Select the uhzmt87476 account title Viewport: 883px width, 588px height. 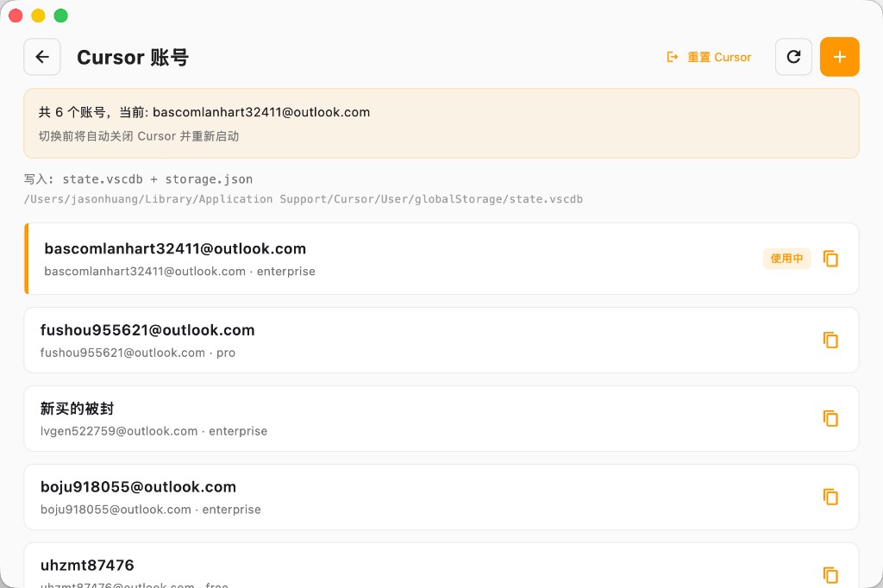coord(87,565)
